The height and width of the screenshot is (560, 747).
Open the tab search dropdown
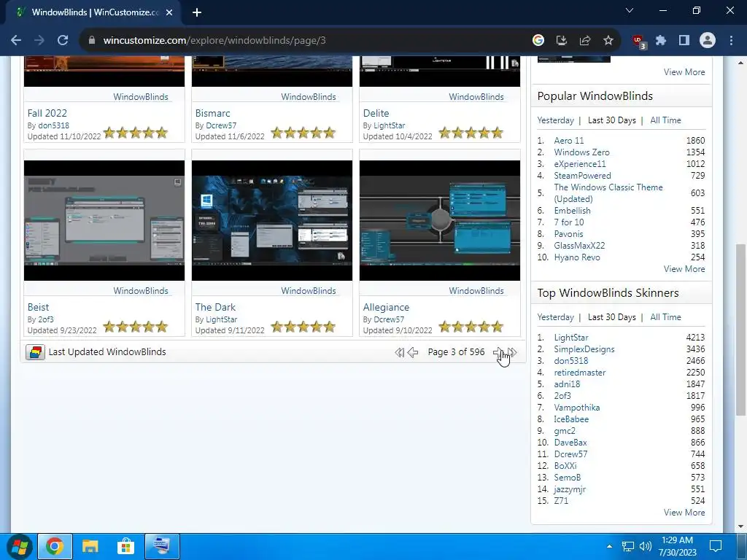(x=630, y=10)
